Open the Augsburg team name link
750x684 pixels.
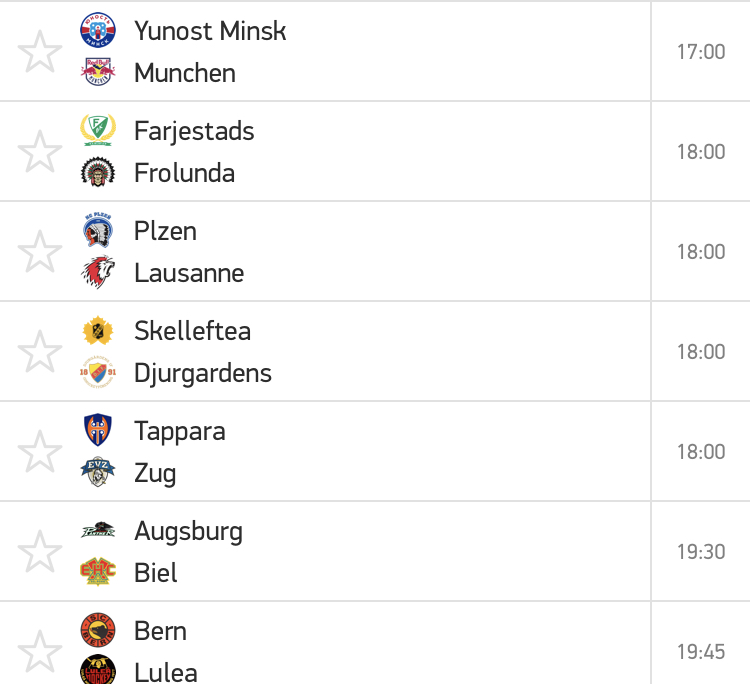188,531
